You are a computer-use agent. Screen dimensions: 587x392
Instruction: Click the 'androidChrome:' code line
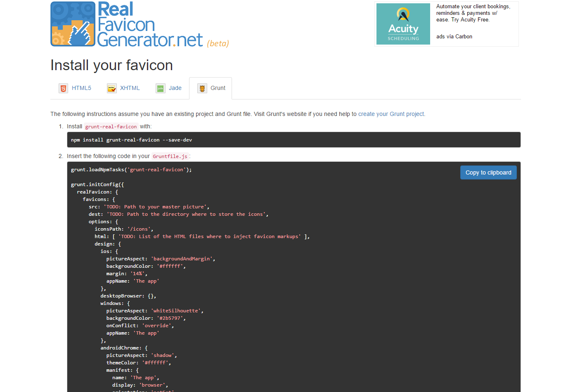tap(124, 348)
